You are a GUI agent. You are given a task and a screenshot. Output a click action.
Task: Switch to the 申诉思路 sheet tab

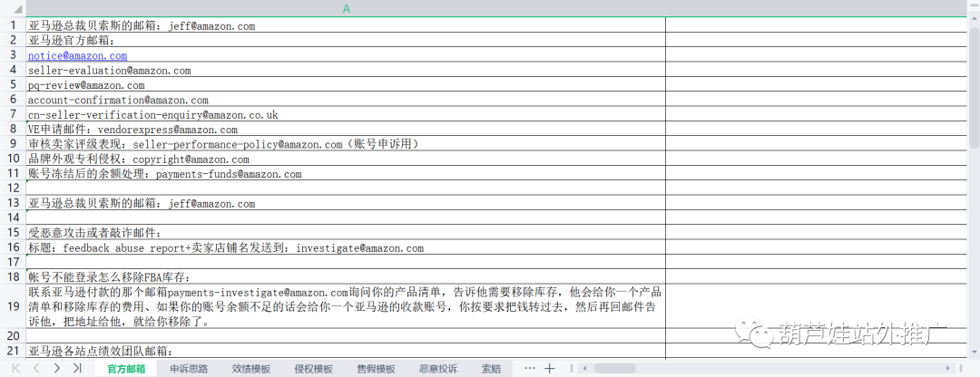189,369
